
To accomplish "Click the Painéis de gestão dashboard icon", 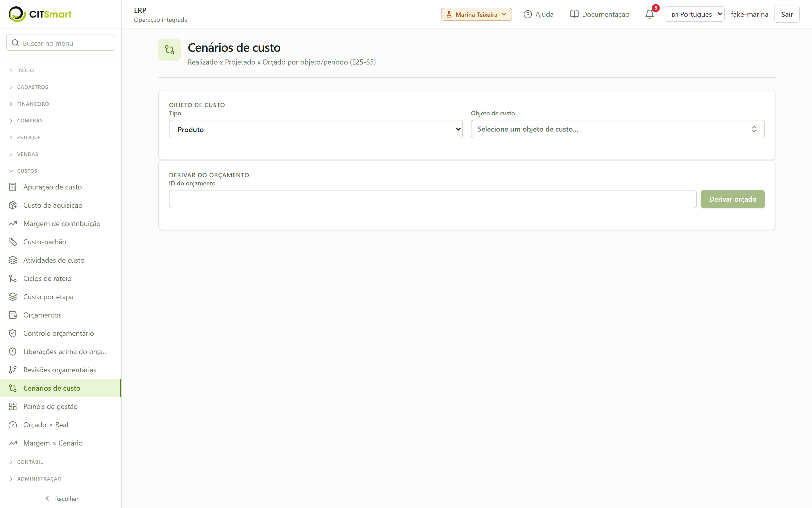I will coord(13,407).
